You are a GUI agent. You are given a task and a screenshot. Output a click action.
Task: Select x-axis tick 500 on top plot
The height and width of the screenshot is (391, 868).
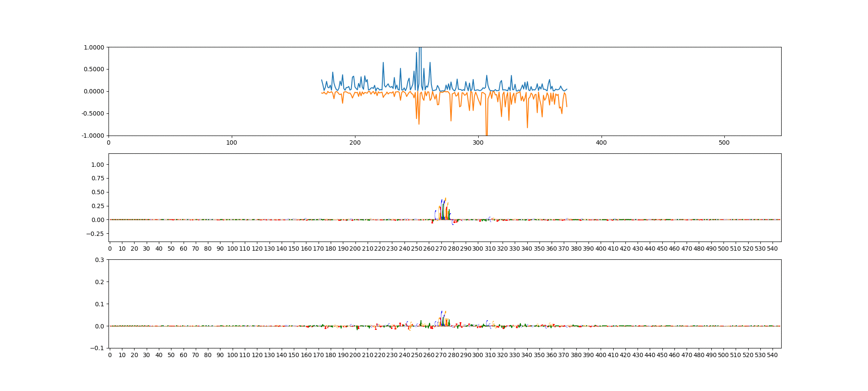724,142
